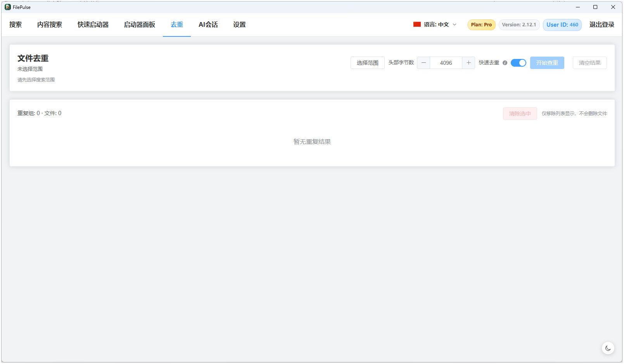The image size is (624, 364).
Task: Open the AI会话 tab
Action: pyautogui.click(x=208, y=25)
